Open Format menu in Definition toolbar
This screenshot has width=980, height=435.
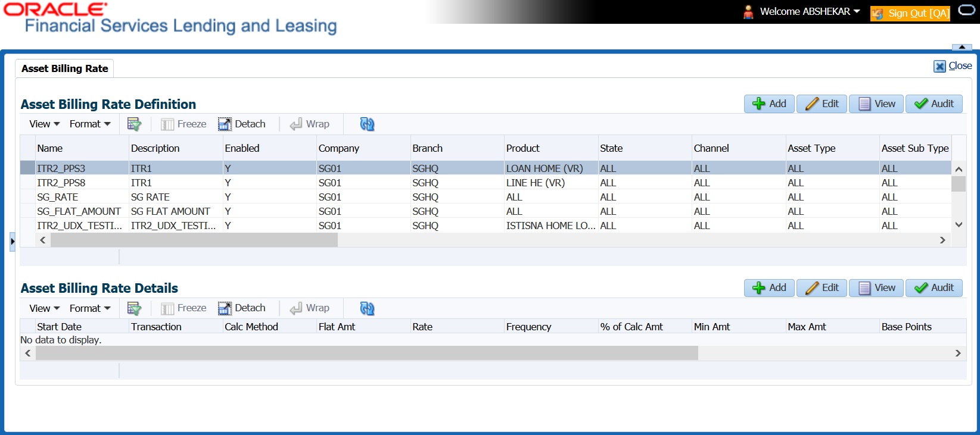coord(90,124)
